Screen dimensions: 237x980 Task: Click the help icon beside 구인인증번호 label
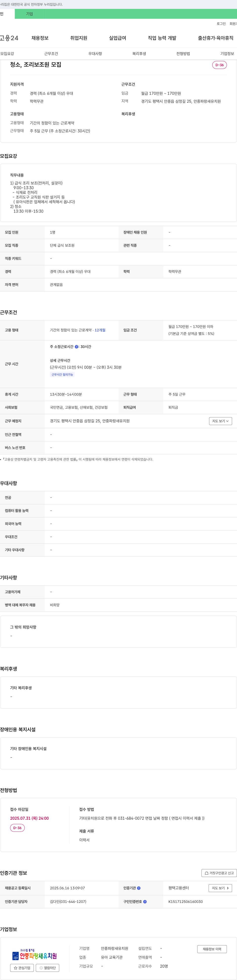145,902
